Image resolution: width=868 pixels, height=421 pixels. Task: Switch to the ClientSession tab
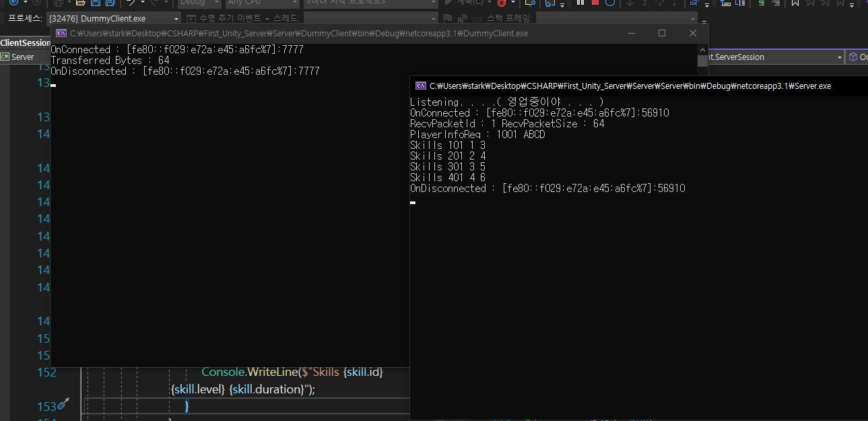25,42
